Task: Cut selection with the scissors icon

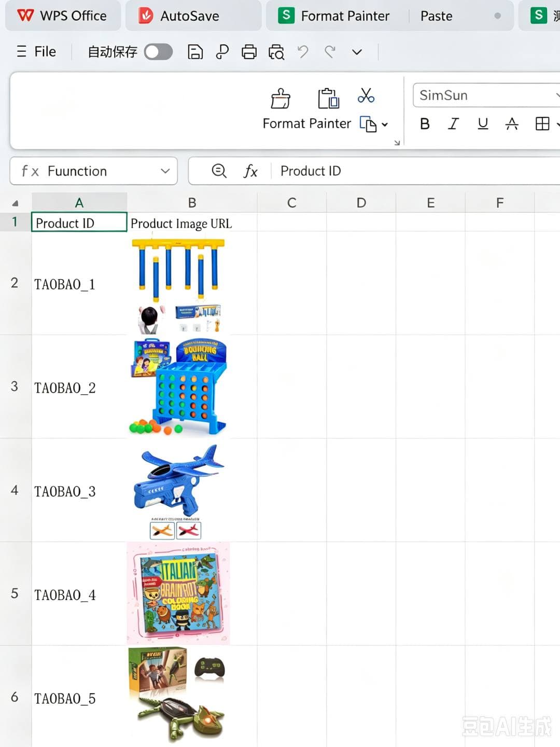Action: tap(366, 95)
